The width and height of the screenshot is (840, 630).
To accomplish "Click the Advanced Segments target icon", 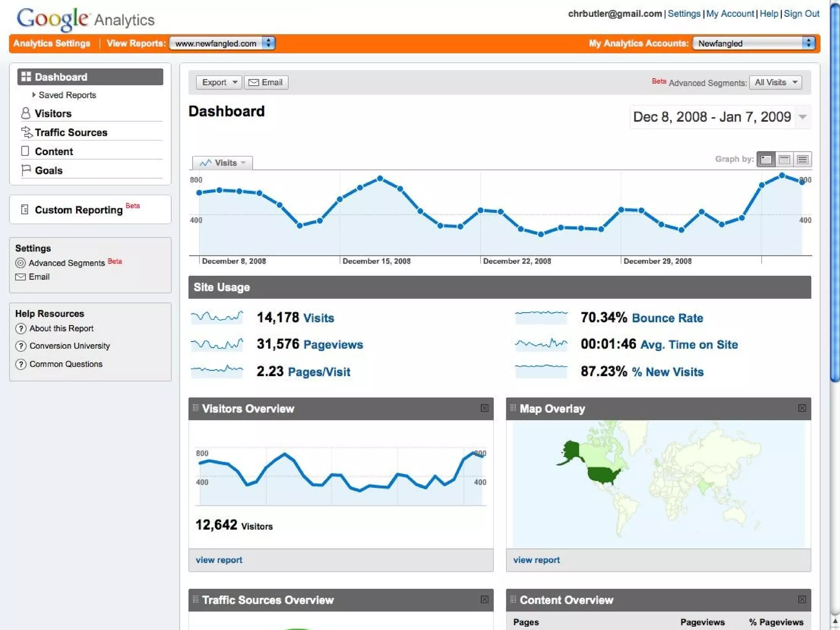I will pos(20,263).
